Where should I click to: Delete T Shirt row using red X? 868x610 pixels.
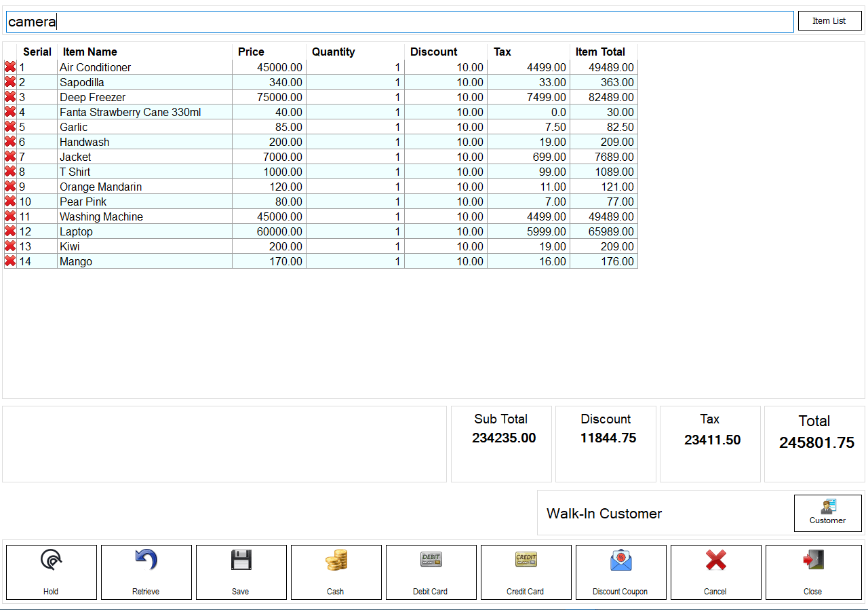10,172
